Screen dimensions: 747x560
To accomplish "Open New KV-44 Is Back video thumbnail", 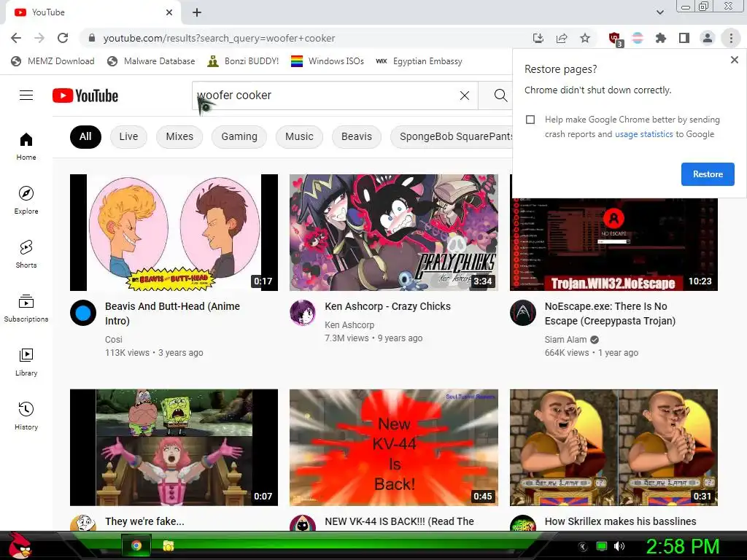I will [393, 448].
